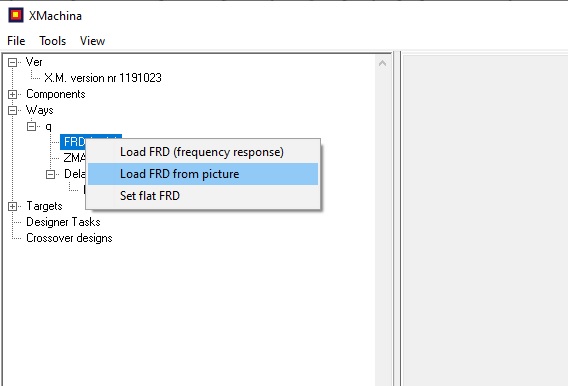The image size is (568, 386).
Task: Choose Load FRD (frequency response) option
Action: tap(203, 152)
